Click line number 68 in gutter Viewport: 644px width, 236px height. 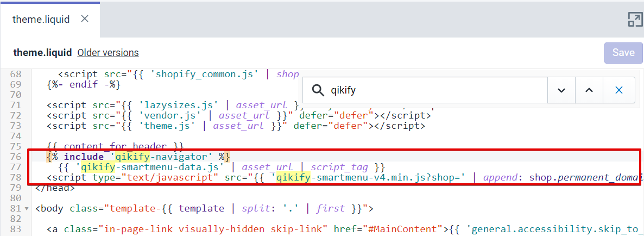pos(16,74)
